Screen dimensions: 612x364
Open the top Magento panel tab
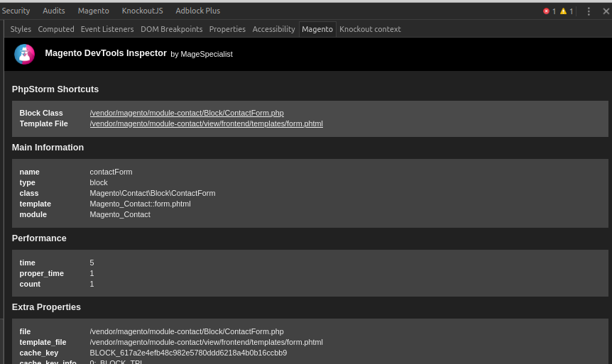tap(93, 11)
